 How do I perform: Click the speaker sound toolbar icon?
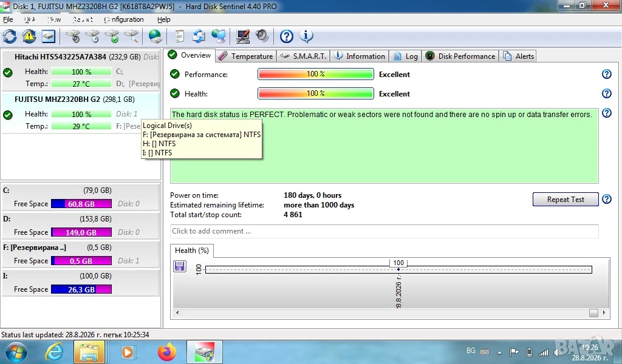262,36
